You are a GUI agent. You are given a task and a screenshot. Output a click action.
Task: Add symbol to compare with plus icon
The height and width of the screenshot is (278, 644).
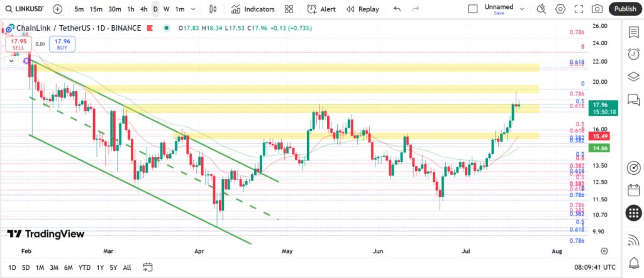[57, 9]
